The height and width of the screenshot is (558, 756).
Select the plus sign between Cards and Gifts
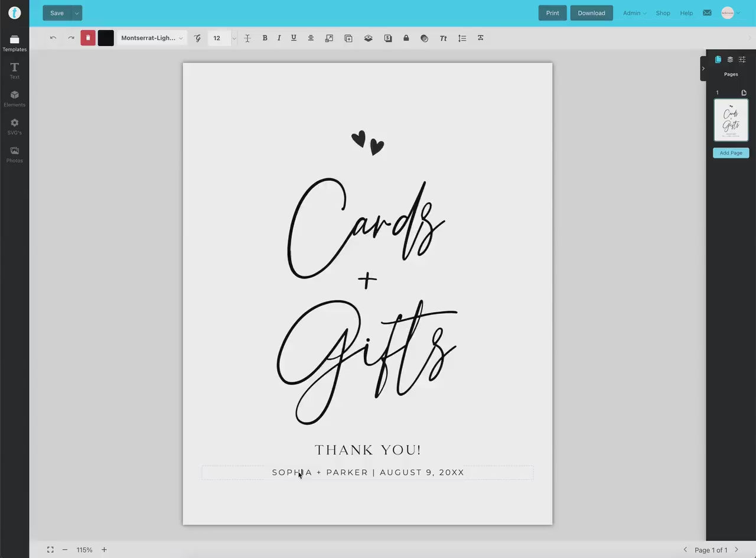[367, 281]
